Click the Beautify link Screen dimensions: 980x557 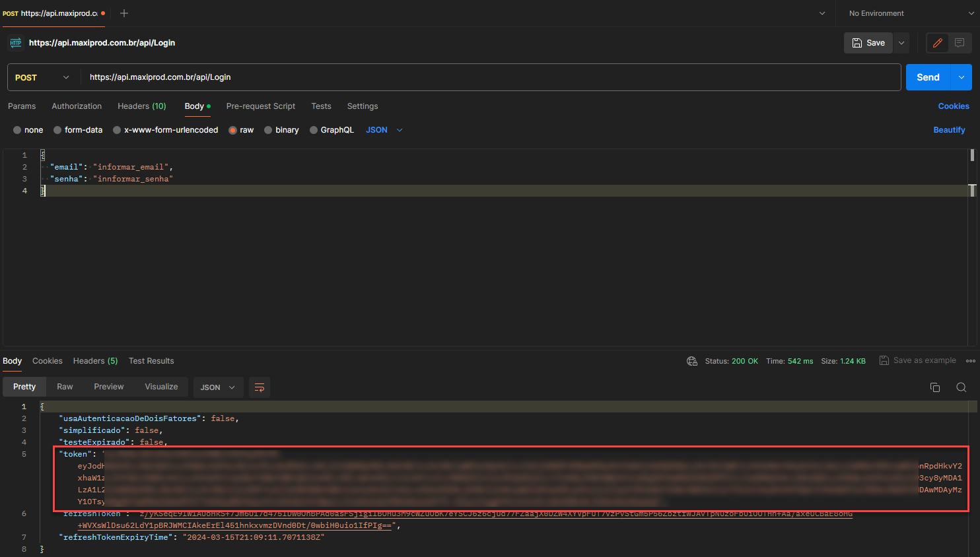(x=948, y=130)
